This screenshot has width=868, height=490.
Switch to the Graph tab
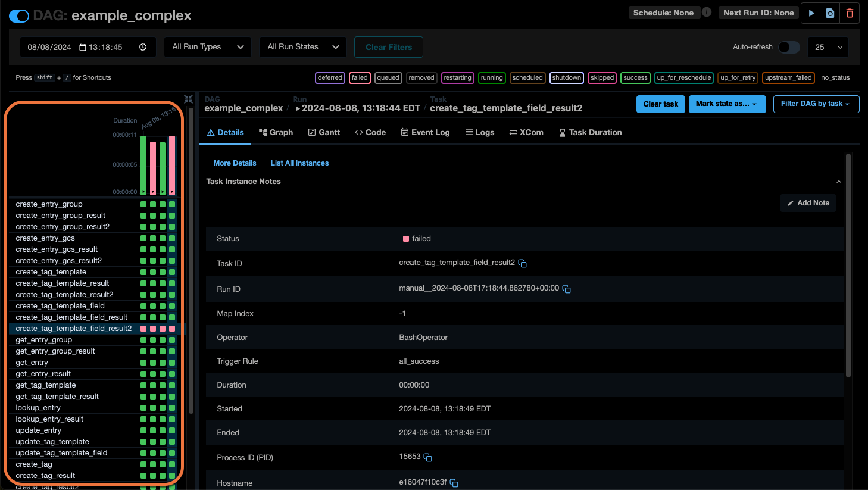pyautogui.click(x=276, y=132)
